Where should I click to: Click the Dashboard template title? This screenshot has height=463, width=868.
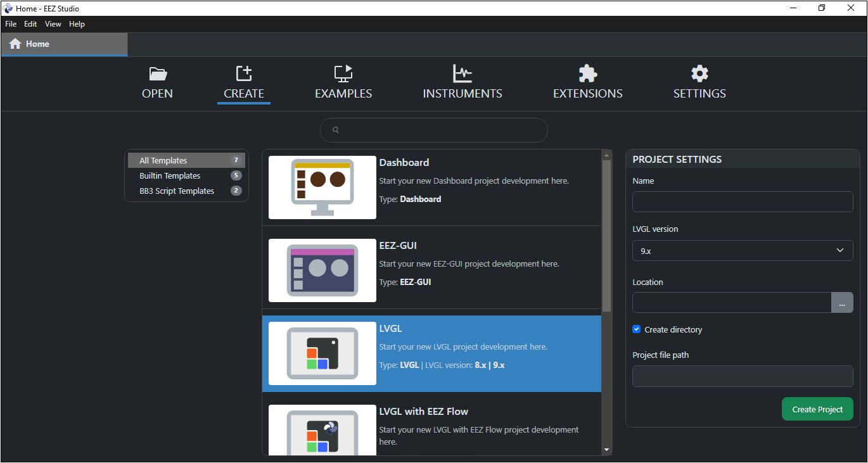tap(404, 163)
